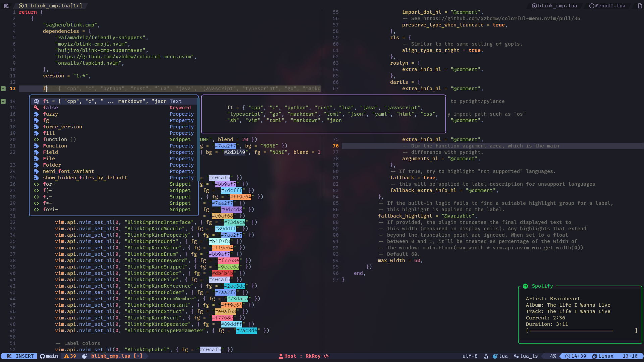Click the lua_ls gears icon in the statusline
644x362 pixels.
click(x=517, y=356)
